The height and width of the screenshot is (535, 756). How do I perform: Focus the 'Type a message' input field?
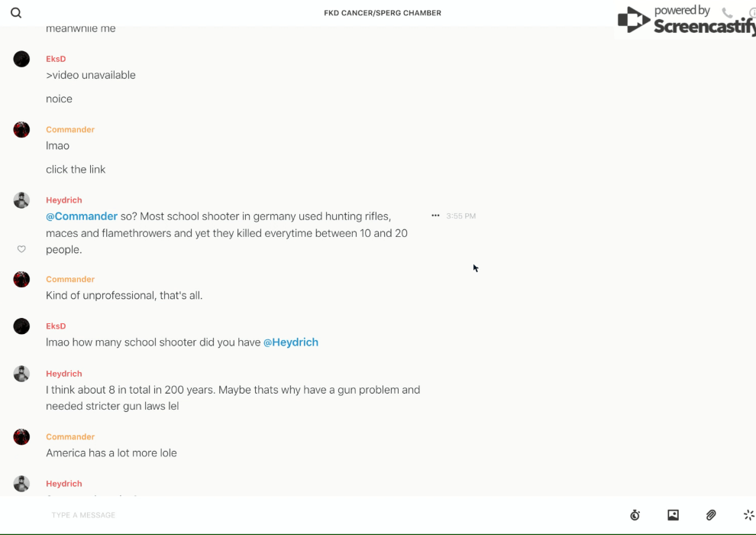(305, 515)
